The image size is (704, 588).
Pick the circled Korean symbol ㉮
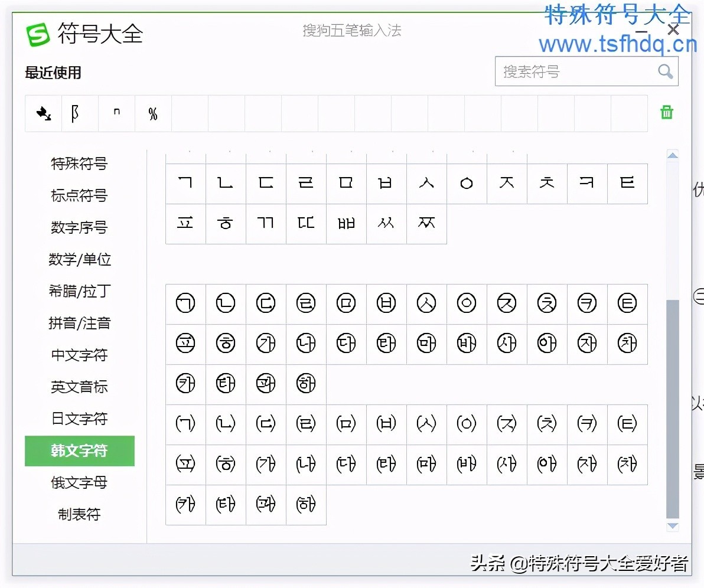pos(266,344)
